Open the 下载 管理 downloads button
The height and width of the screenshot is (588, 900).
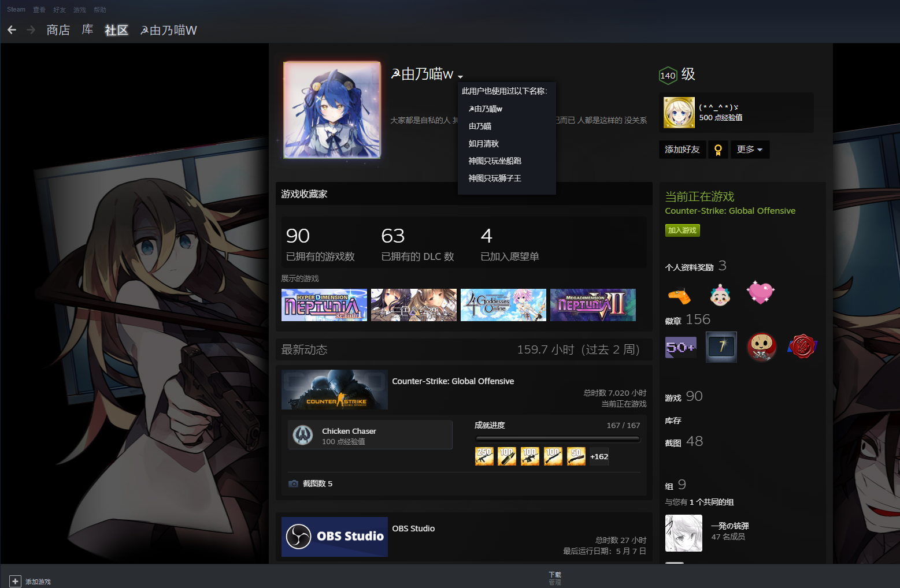555,578
